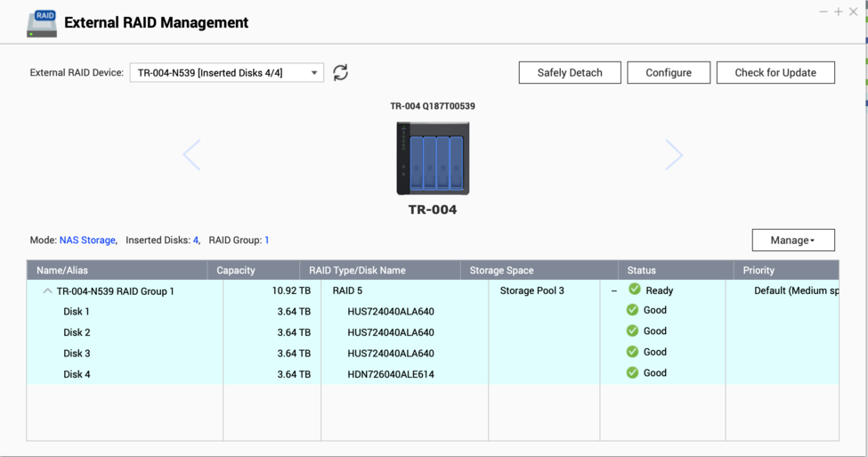Go to next device with right arrow
Viewport: 868px width, 457px height.
[x=674, y=154]
